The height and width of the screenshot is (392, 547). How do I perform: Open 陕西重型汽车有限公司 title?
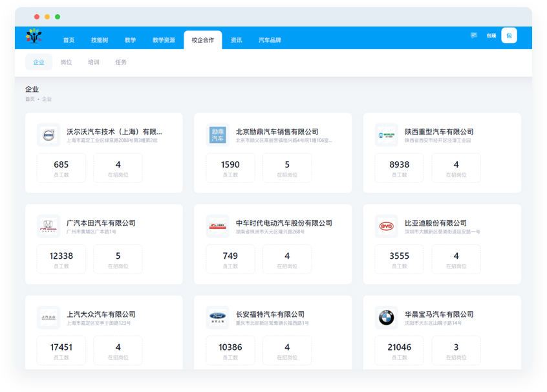click(439, 131)
